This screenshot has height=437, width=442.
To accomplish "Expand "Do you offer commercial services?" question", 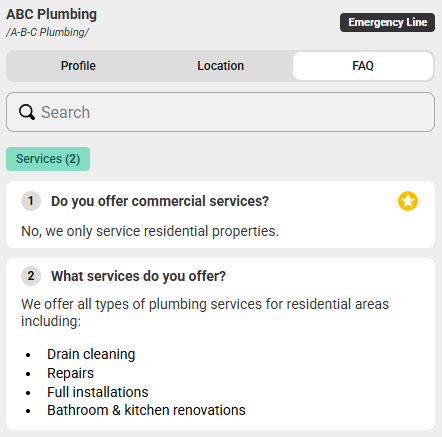I will 160,201.
